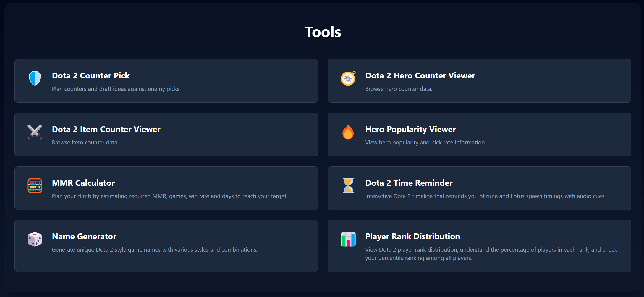Click the Name Generator card
This screenshot has height=297, width=644.
[x=166, y=246]
